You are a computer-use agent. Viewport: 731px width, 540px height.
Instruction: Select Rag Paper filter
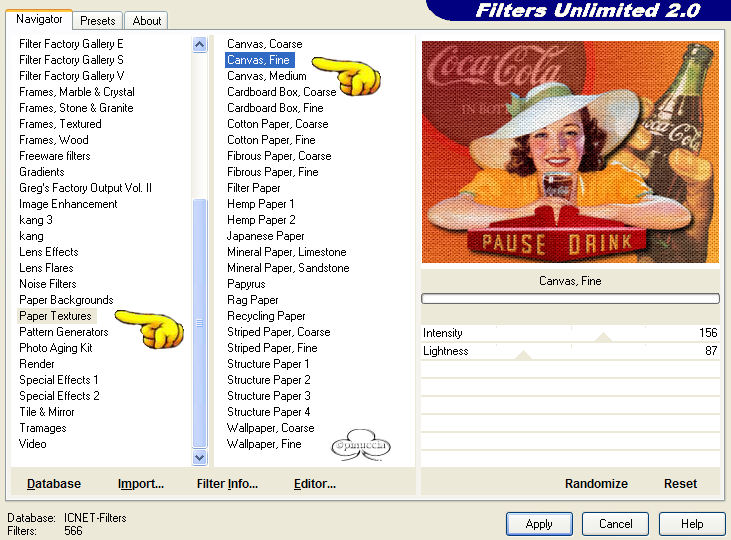point(253,300)
